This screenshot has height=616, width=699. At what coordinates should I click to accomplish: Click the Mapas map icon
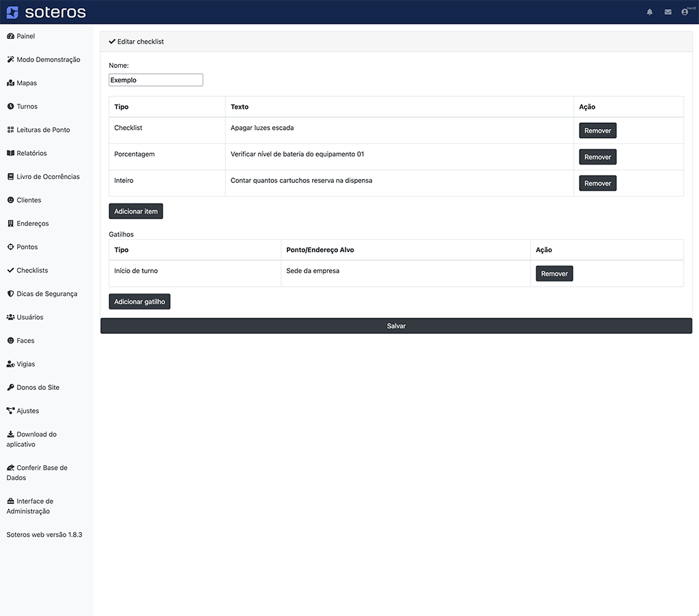[10, 83]
